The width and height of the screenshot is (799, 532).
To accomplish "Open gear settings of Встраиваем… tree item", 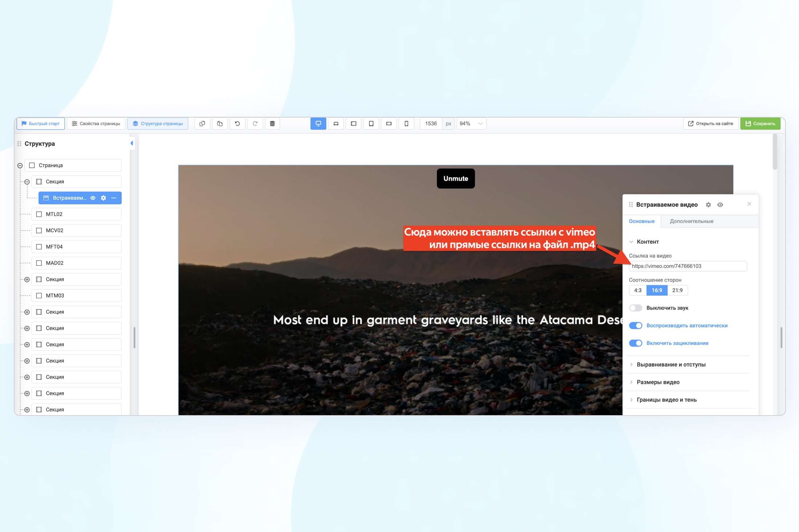I will coord(104,198).
